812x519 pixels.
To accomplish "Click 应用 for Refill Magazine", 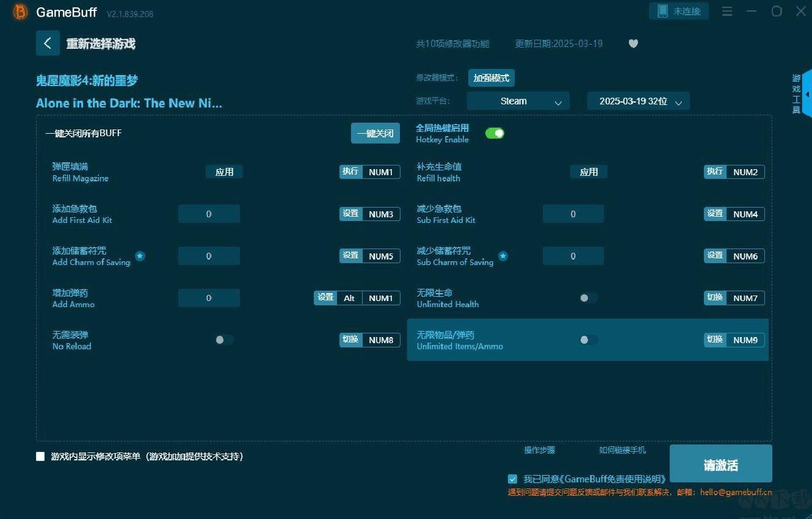I will (224, 172).
